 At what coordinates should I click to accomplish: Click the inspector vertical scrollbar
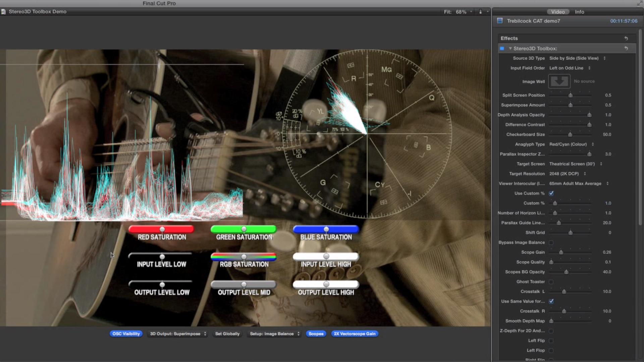point(640,127)
